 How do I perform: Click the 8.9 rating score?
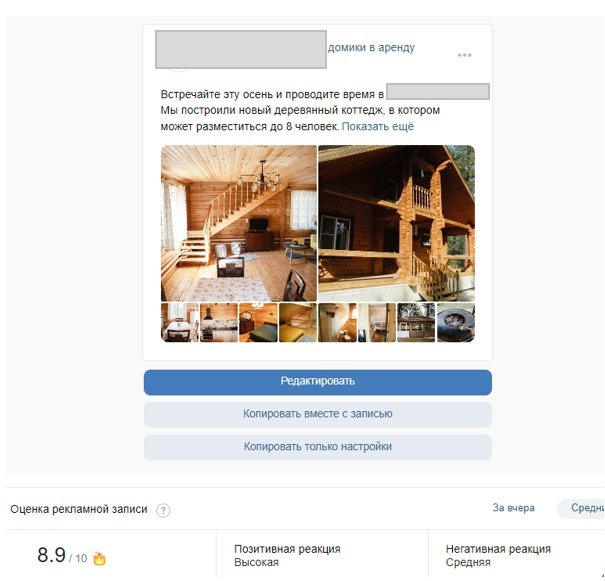51,556
